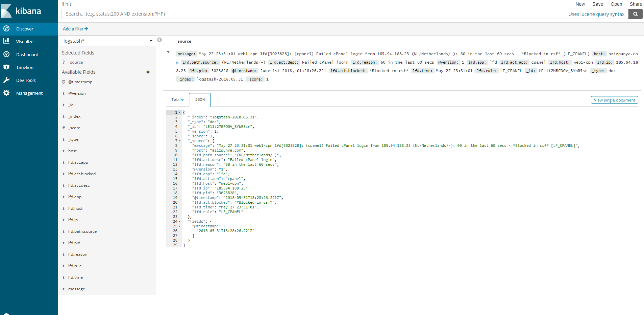Click the 1 hit count text
The height and width of the screenshot is (315, 644).
(67, 4)
